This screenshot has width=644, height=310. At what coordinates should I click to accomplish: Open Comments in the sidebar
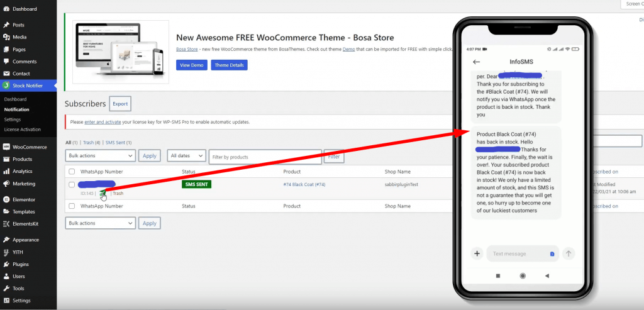(x=25, y=62)
